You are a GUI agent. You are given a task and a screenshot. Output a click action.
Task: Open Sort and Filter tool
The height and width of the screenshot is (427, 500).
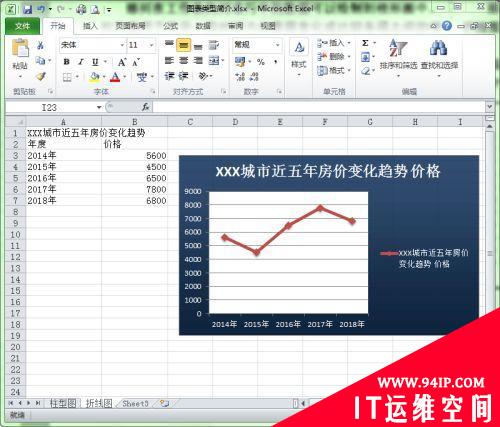pyautogui.click(x=398, y=55)
